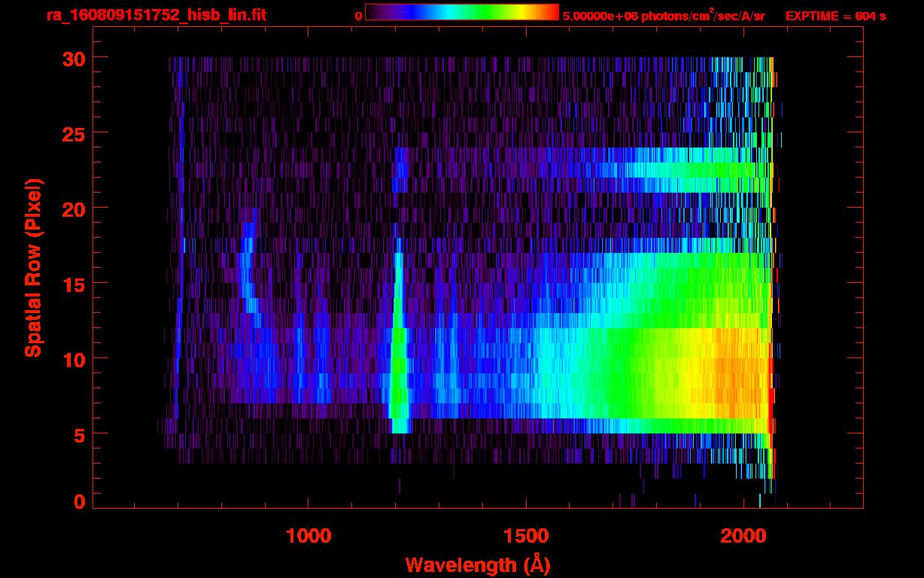Click the x-axis tick label 1500
Viewport: 924px width, 578px height.
pos(526,535)
